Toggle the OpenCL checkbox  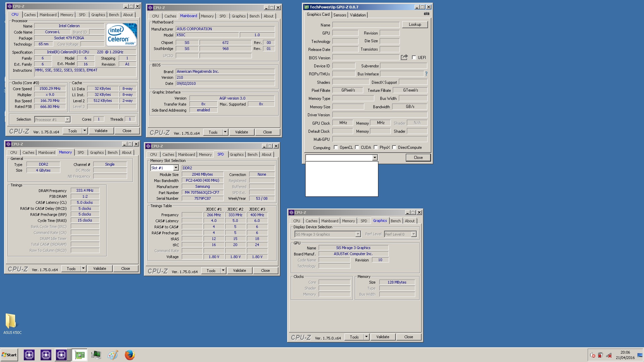(336, 147)
